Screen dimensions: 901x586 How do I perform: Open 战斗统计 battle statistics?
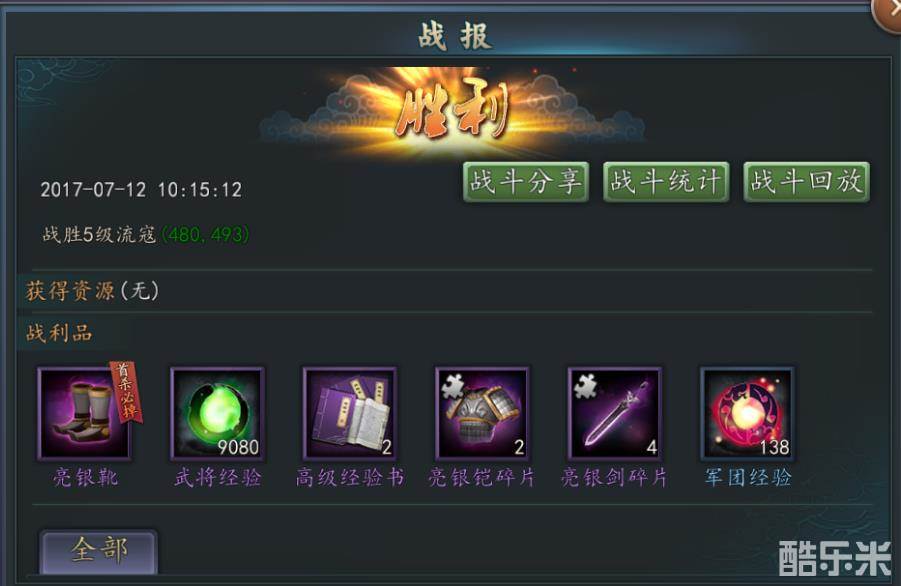tap(666, 182)
